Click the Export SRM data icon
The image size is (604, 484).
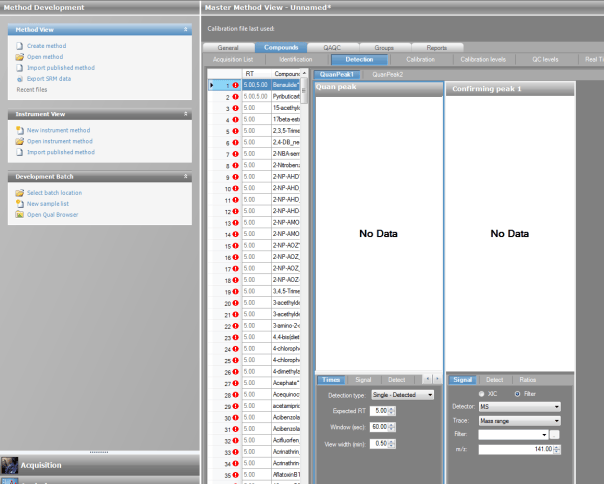click(x=20, y=79)
